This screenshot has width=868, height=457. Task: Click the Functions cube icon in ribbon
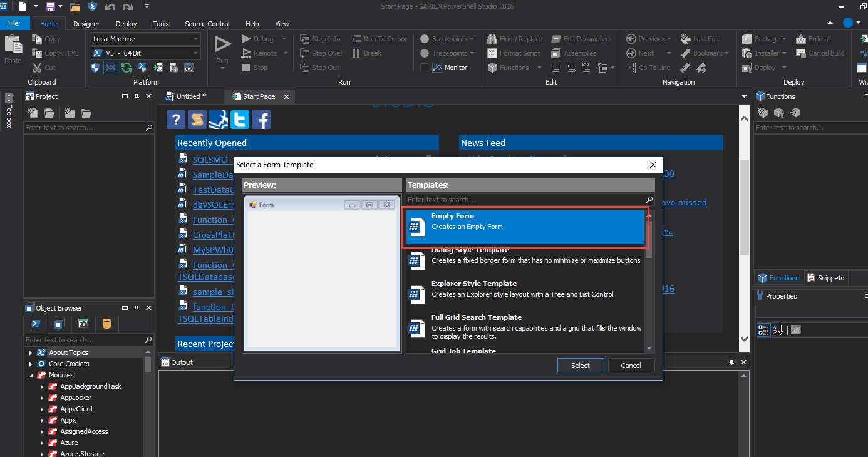[492, 68]
